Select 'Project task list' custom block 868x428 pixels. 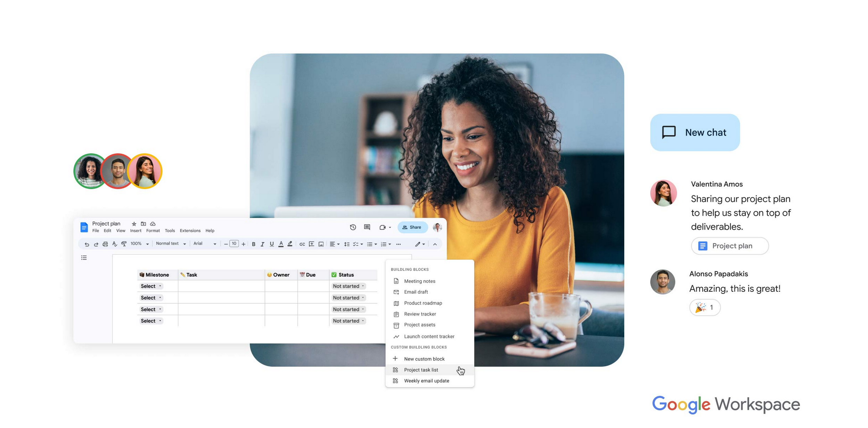(422, 370)
